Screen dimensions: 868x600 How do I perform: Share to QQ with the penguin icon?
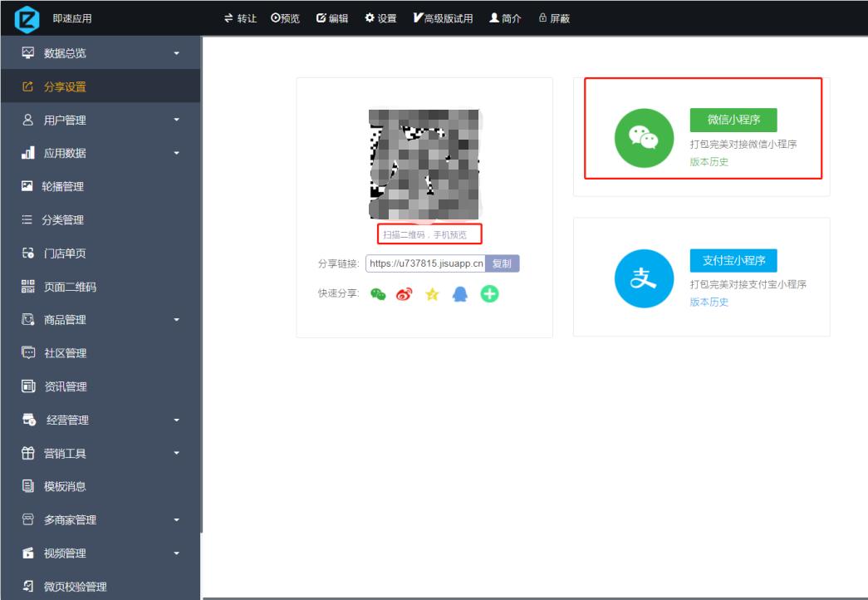460,293
